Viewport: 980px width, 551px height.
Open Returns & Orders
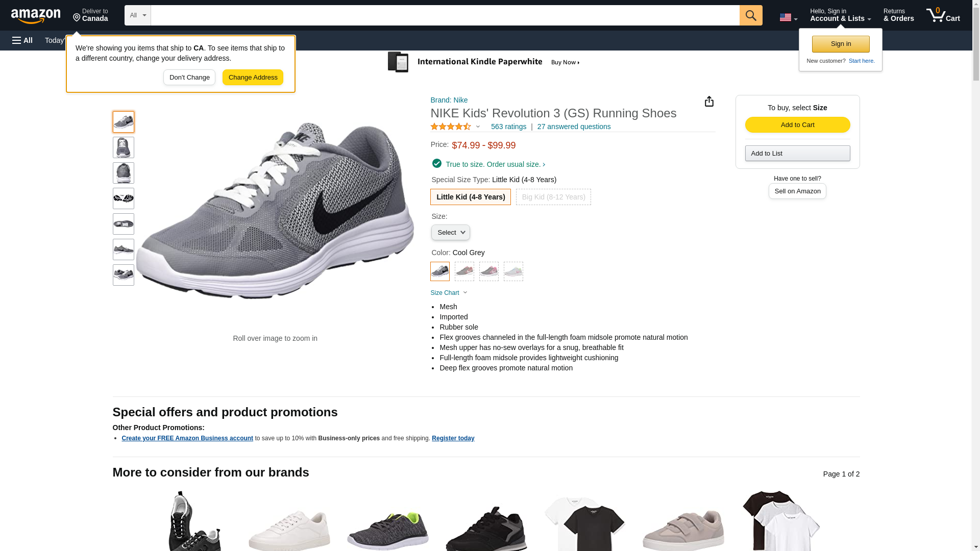pos(898,15)
